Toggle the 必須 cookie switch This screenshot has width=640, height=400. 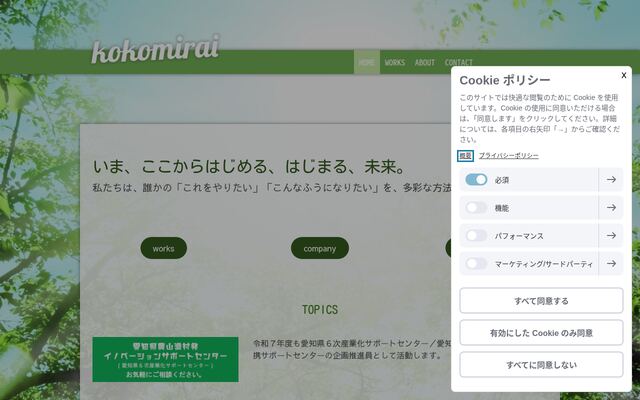[476, 180]
